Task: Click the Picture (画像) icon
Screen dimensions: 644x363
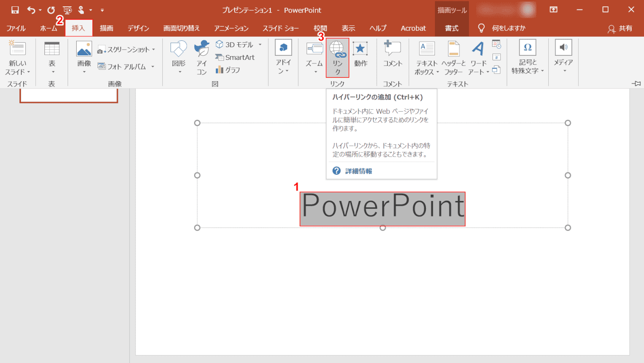Action: pos(84,58)
